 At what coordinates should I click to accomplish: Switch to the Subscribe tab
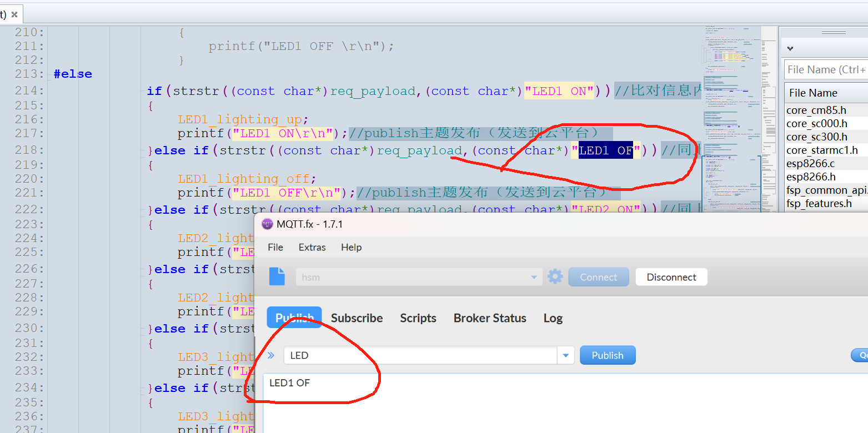point(357,318)
